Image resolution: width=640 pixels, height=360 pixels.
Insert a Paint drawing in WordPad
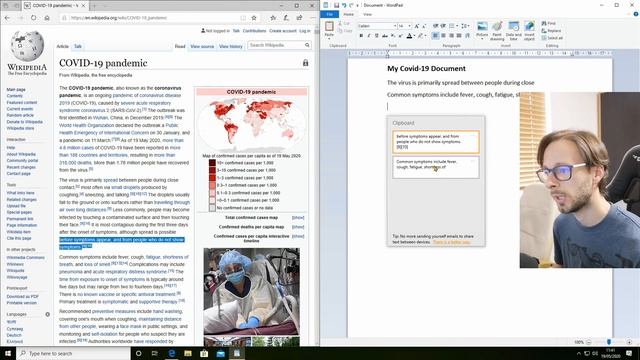point(497,31)
